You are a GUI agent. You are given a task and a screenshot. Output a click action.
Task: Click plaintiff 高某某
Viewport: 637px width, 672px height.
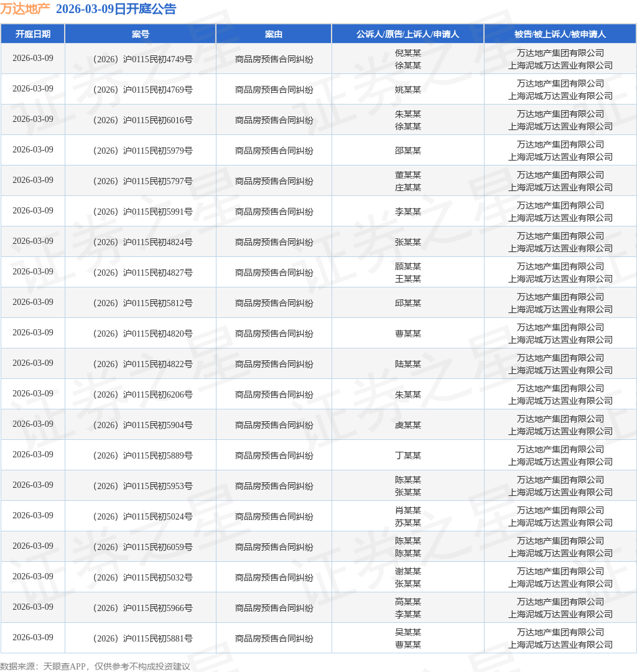click(x=408, y=601)
